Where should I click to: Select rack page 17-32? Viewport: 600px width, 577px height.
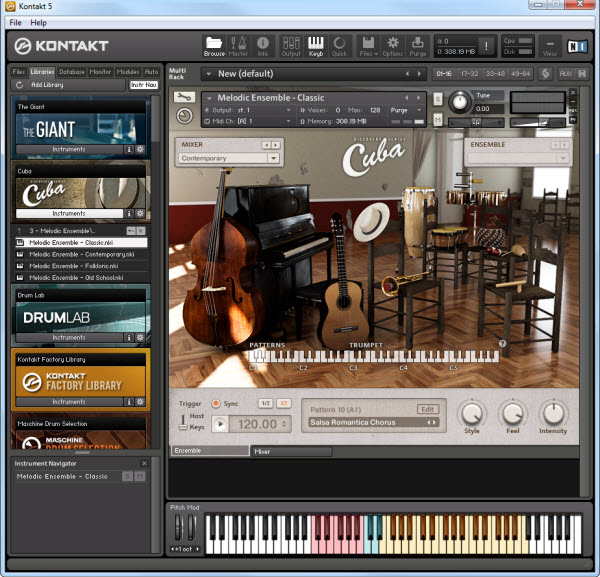[470, 73]
